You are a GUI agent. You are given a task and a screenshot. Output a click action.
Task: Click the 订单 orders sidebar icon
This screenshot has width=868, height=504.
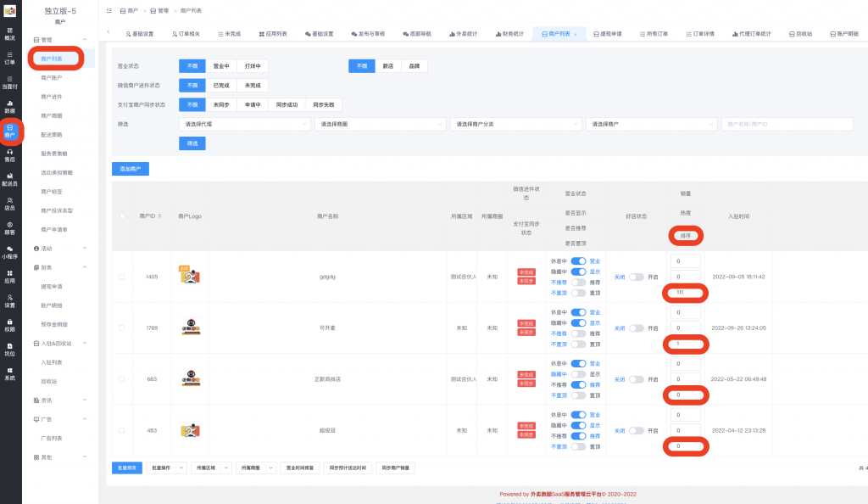pos(9,58)
